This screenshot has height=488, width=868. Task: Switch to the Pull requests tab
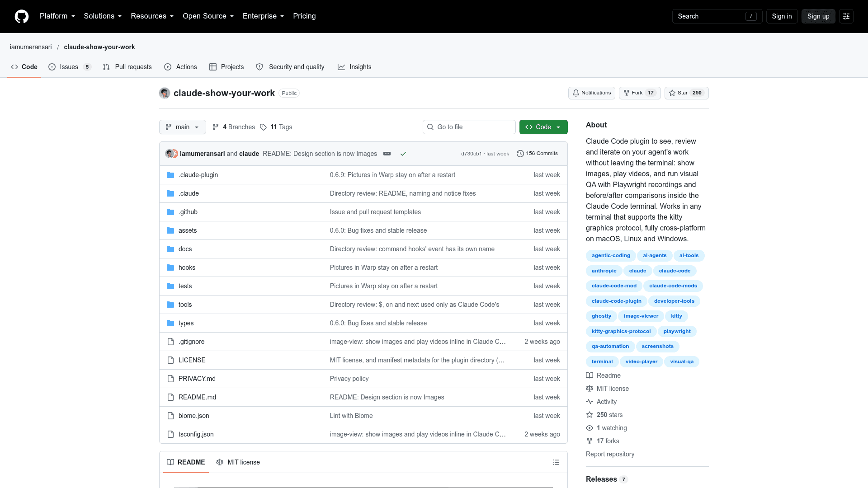pos(127,67)
